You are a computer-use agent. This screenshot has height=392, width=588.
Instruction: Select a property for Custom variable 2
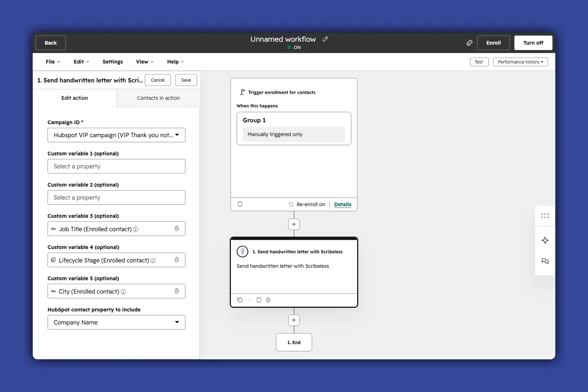[x=116, y=198]
